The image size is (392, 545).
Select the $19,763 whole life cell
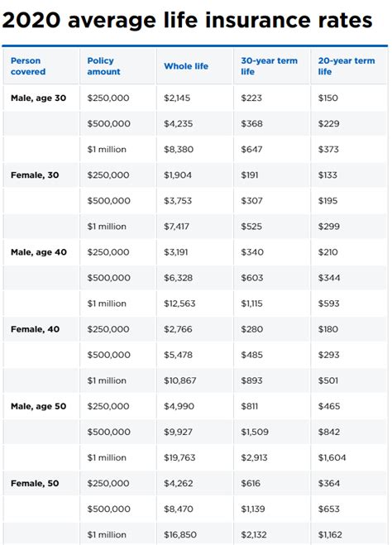coord(179,457)
